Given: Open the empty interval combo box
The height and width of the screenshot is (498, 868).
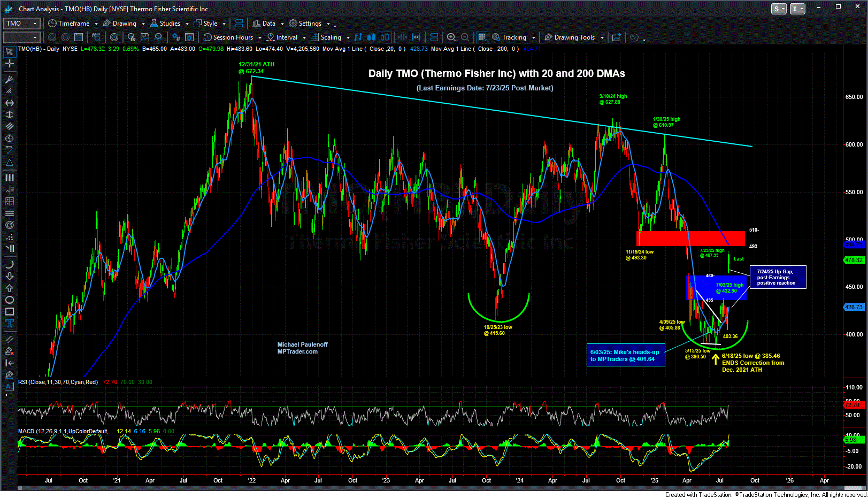Looking at the screenshot, I should pyautogui.click(x=22, y=37).
